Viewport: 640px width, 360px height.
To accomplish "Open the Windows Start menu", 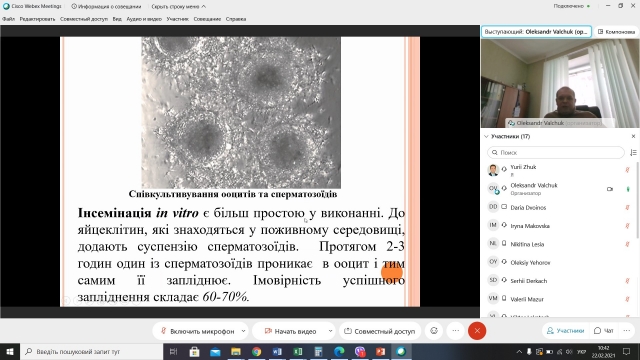I will (x=10, y=351).
